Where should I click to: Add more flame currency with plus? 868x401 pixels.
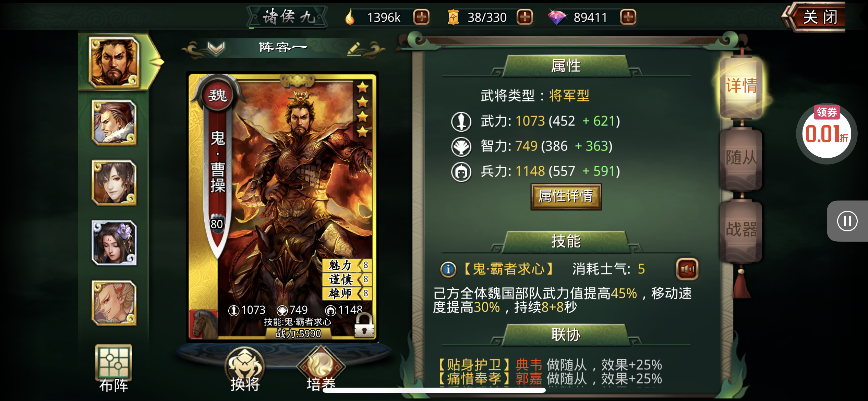[421, 17]
